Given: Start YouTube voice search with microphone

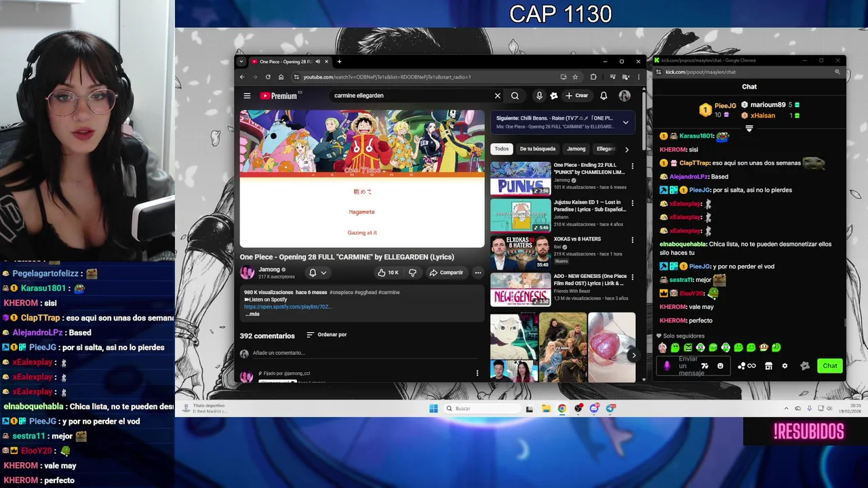Looking at the screenshot, I should [539, 96].
